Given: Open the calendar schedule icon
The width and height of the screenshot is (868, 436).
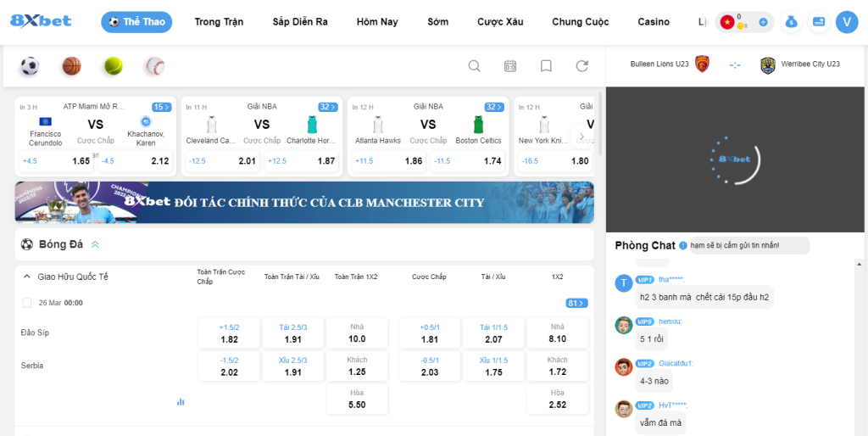Looking at the screenshot, I should click(x=510, y=66).
